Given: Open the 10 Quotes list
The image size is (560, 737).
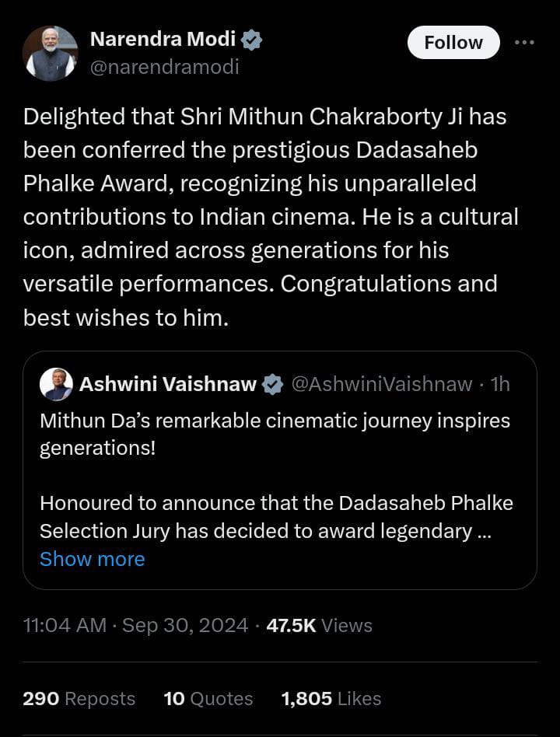Looking at the screenshot, I should pyautogui.click(x=208, y=699).
